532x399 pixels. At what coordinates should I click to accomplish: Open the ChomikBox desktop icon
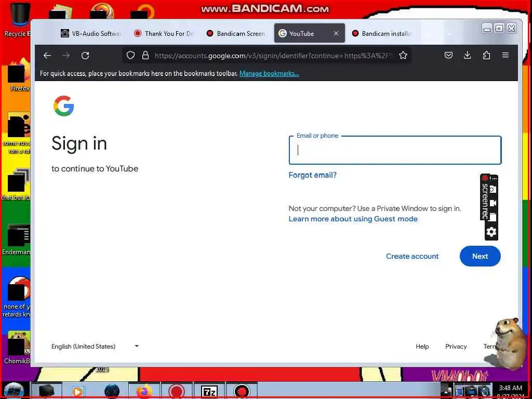coord(18,348)
